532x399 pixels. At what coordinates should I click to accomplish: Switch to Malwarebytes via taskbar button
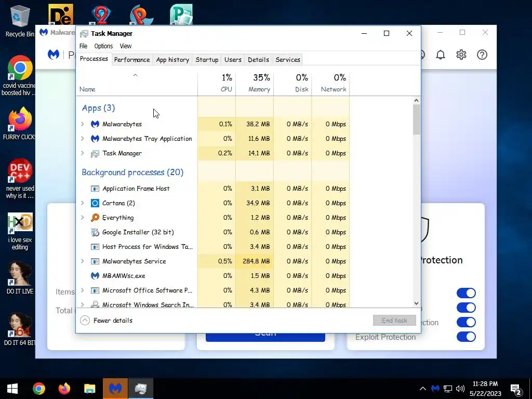click(x=115, y=389)
